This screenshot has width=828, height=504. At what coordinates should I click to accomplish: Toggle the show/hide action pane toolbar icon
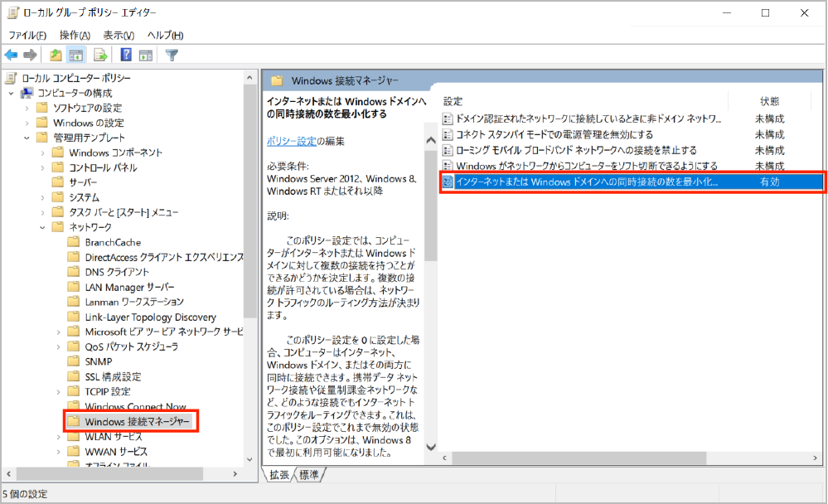[x=146, y=56]
